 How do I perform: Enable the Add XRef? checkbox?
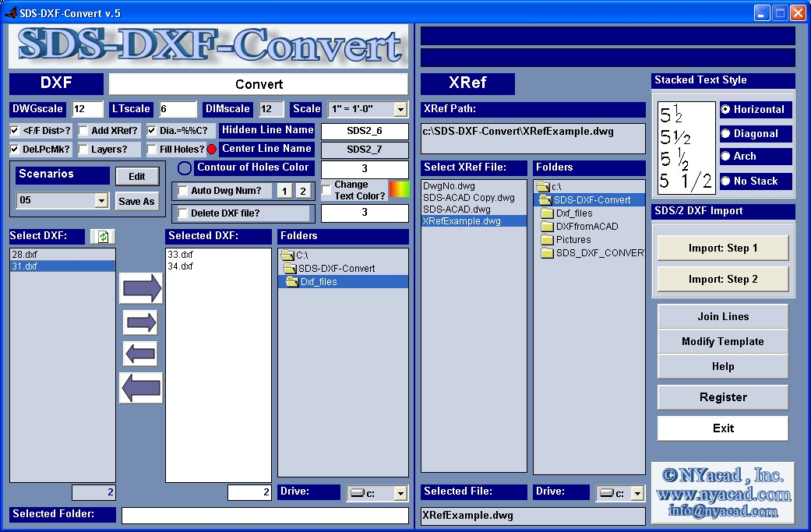(x=83, y=131)
